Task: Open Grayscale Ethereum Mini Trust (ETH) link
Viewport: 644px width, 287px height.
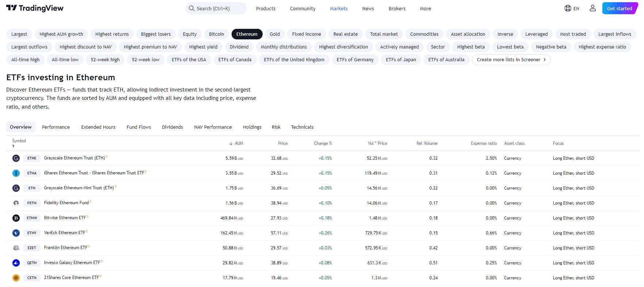Action: pos(79,188)
